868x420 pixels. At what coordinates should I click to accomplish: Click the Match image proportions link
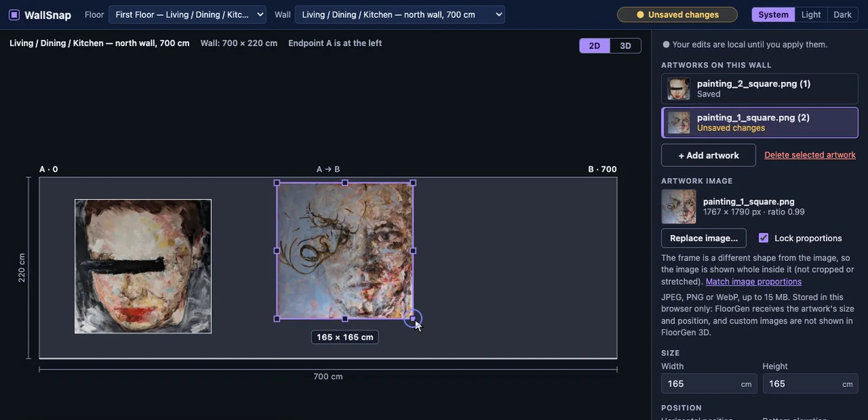(754, 281)
